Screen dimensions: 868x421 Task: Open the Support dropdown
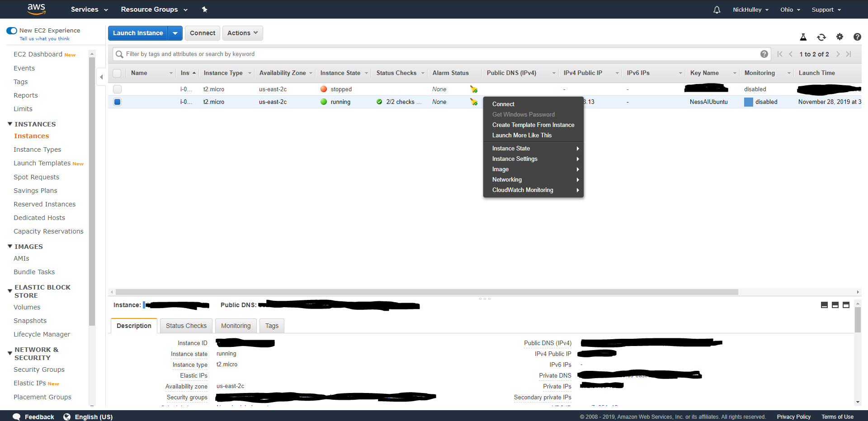point(826,9)
